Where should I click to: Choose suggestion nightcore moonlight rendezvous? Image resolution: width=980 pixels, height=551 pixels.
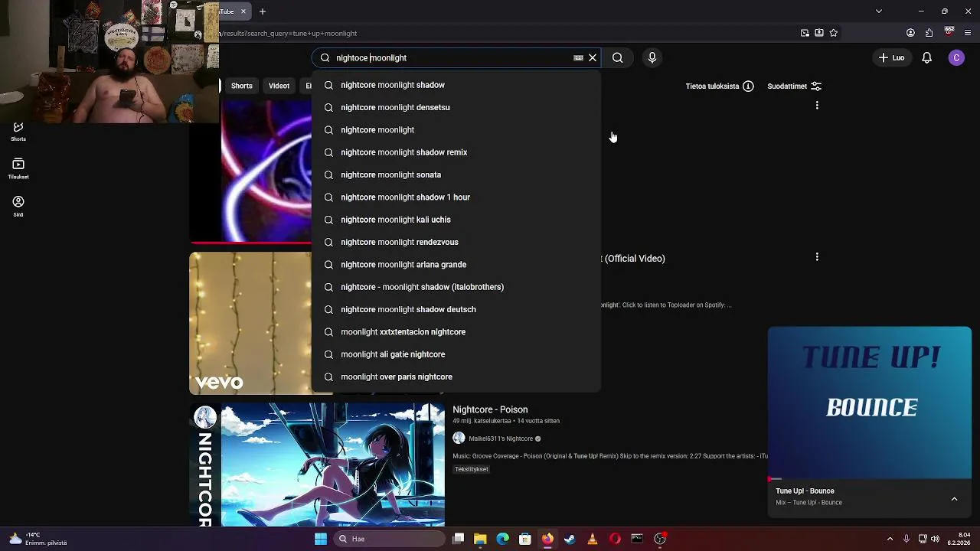click(456, 242)
